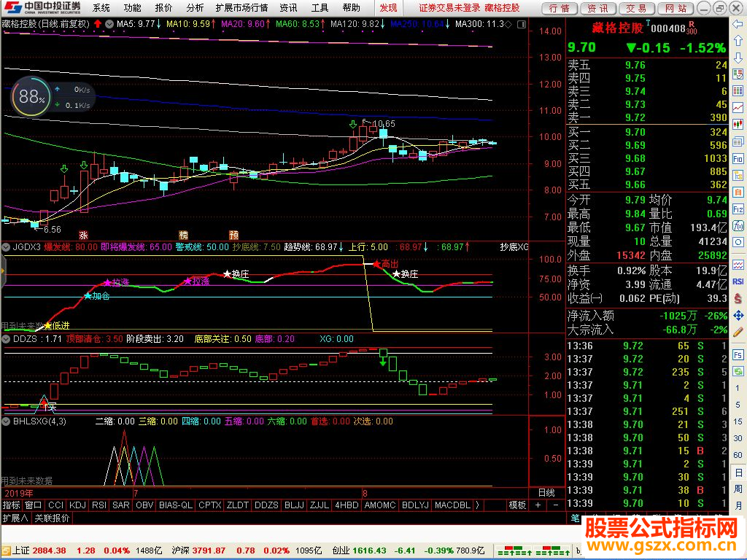The width and height of the screenshot is (747, 560).
Task: Open the f(x) formula manager icon
Action: tap(738, 226)
